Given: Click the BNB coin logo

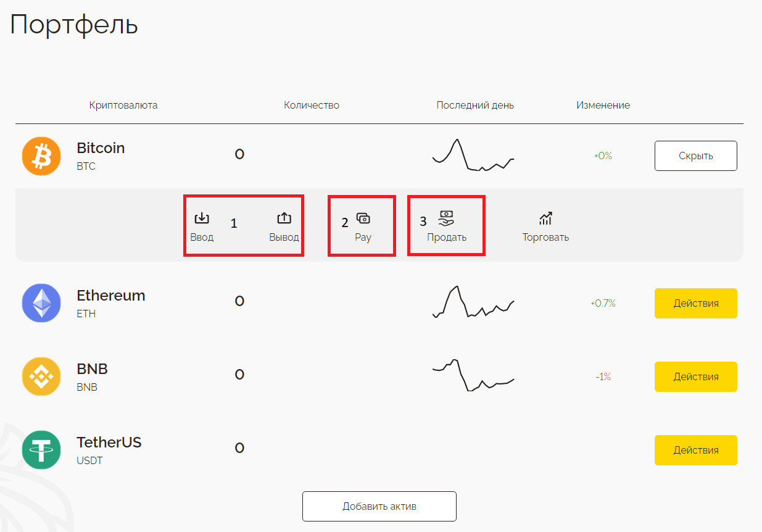Looking at the screenshot, I should coord(41,376).
